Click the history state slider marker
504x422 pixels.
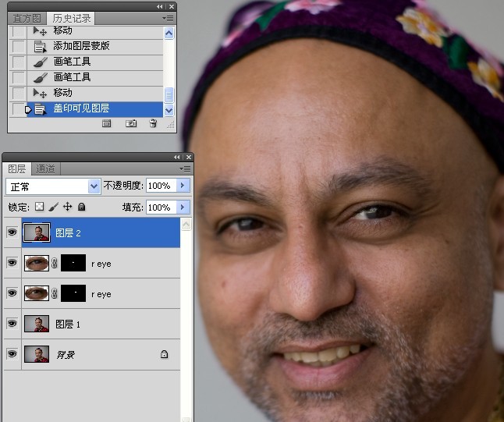pos(28,110)
